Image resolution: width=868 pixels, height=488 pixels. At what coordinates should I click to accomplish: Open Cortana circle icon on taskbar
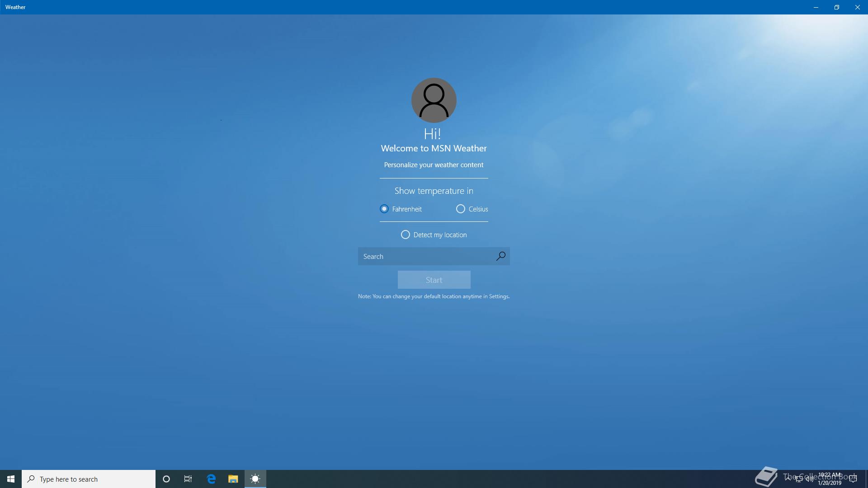tap(166, 479)
